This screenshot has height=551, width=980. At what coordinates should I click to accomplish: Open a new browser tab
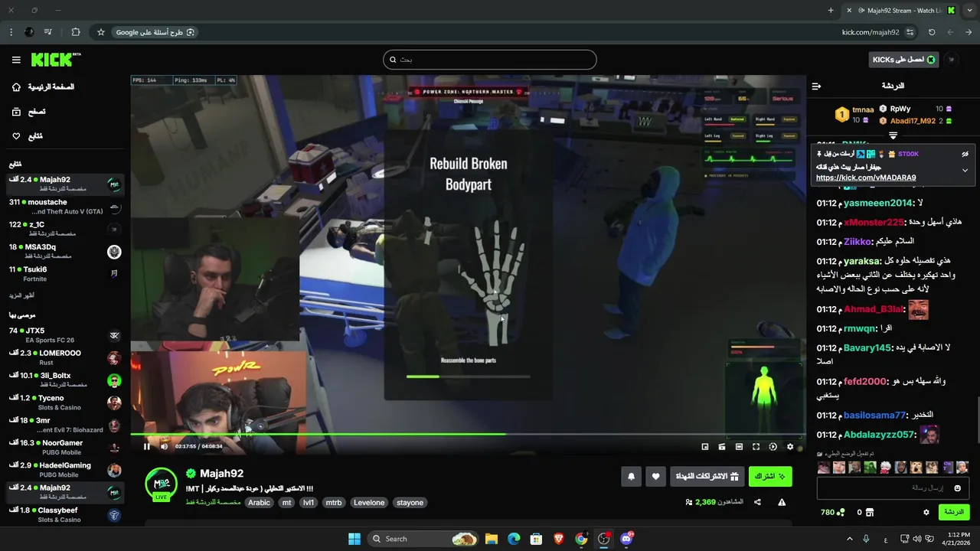[831, 10]
